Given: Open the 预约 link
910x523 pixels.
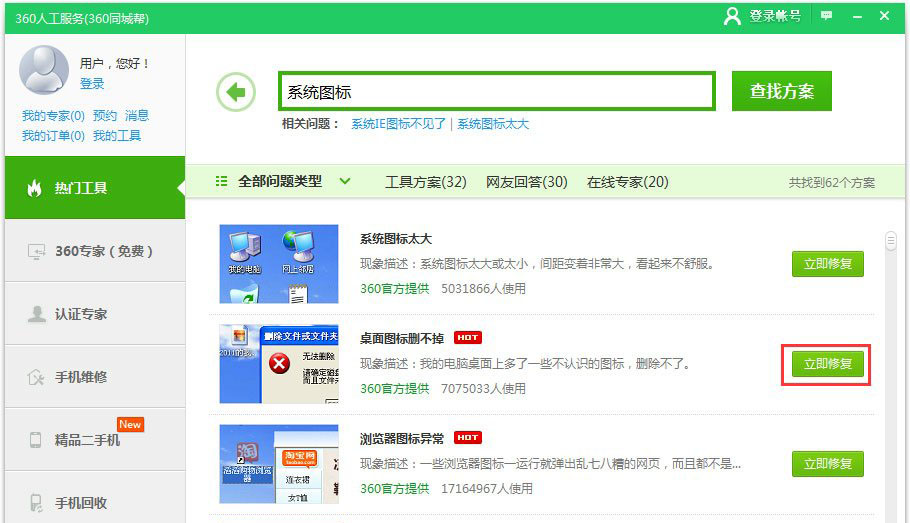Looking at the screenshot, I should click(104, 116).
